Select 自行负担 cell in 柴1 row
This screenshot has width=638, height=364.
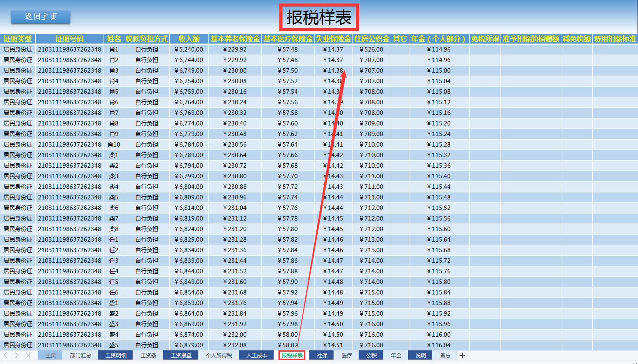(147, 155)
